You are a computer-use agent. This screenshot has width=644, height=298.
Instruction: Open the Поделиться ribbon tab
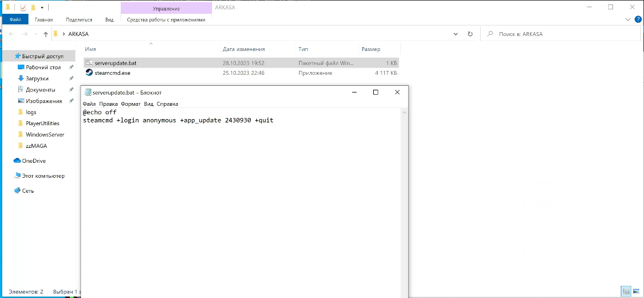click(x=79, y=19)
